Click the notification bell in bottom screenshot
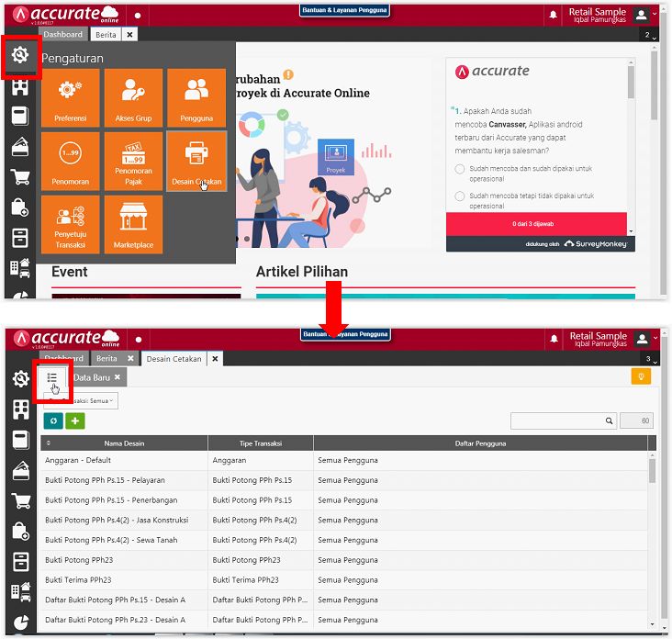 click(x=554, y=339)
